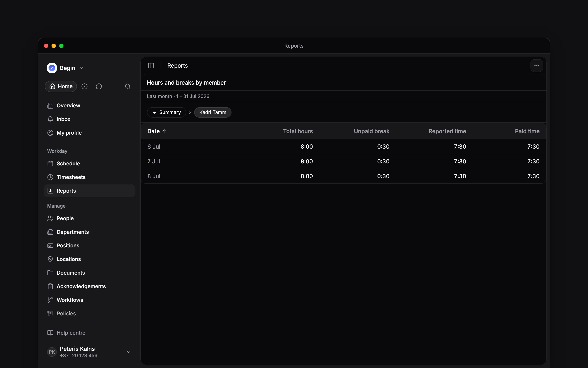Click the Documents folder icon
588x368 pixels.
coord(50,273)
